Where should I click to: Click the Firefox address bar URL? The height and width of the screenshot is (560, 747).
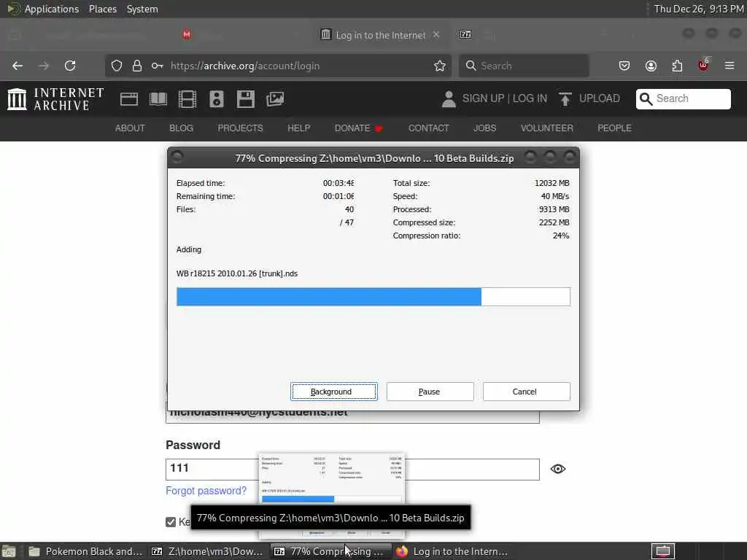point(245,66)
